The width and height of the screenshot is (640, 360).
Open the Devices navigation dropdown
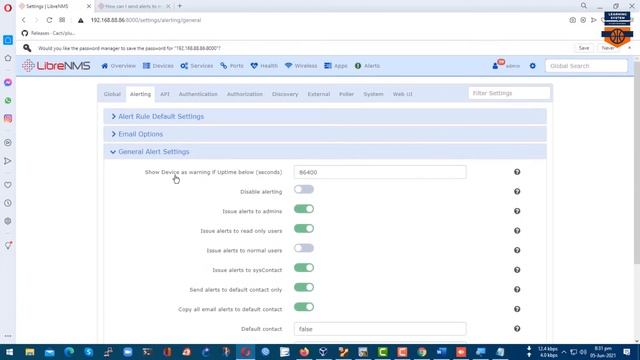(158, 66)
